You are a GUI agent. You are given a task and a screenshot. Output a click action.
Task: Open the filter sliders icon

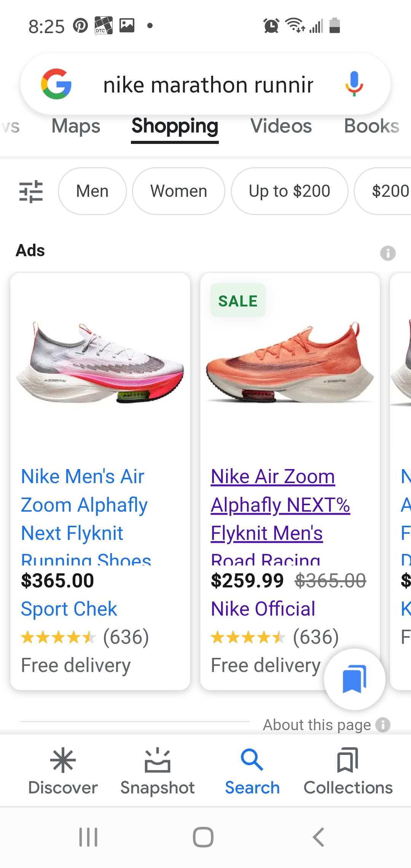pyautogui.click(x=31, y=191)
